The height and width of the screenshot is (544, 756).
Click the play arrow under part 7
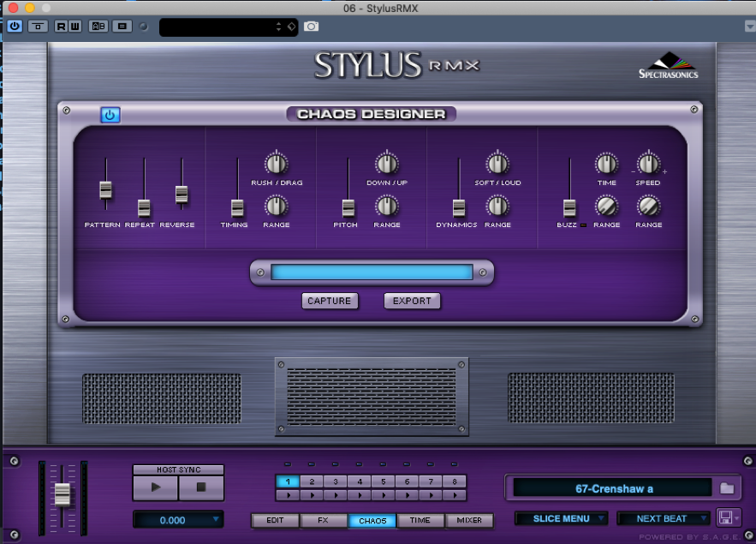point(431,495)
